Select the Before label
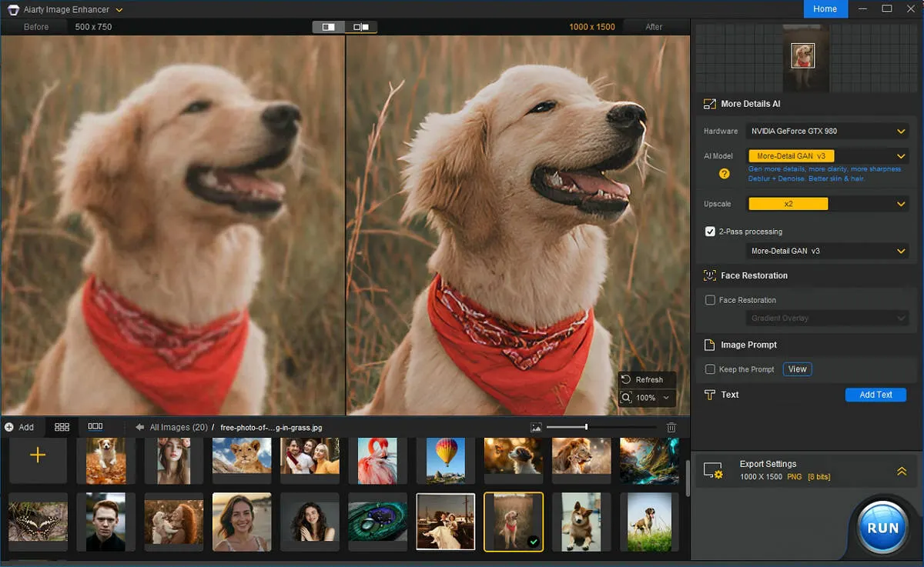This screenshot has width=924, height=567. click(36, 27)
